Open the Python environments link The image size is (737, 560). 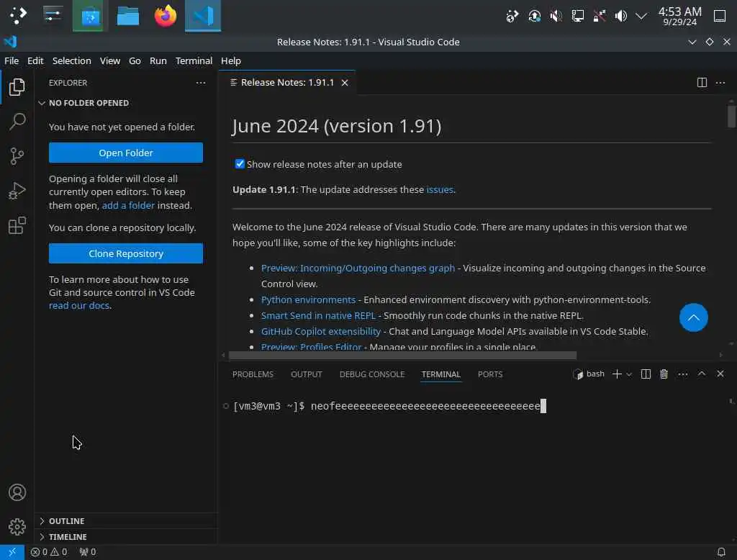[x=308, y=299]
